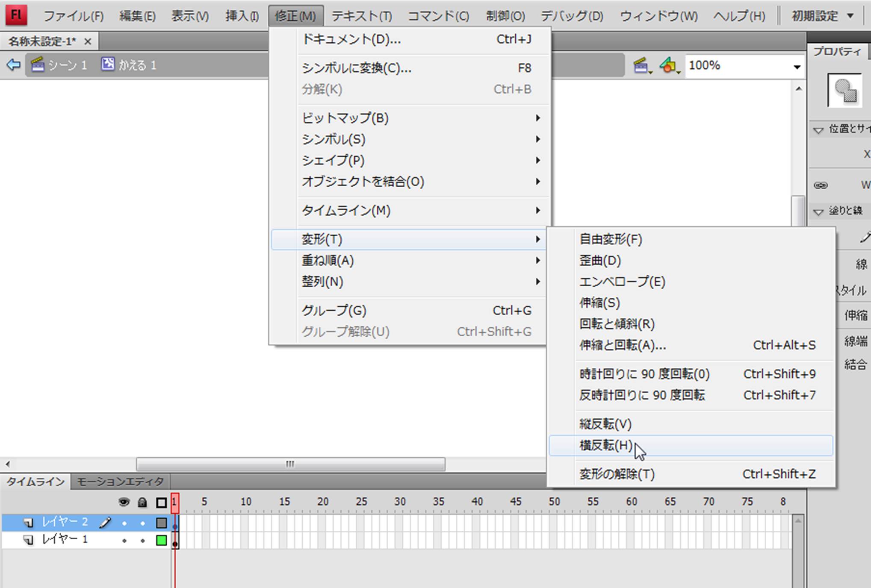
Task: Choose 横反転(H) from the submenu
Action: [x=605, y=445]
